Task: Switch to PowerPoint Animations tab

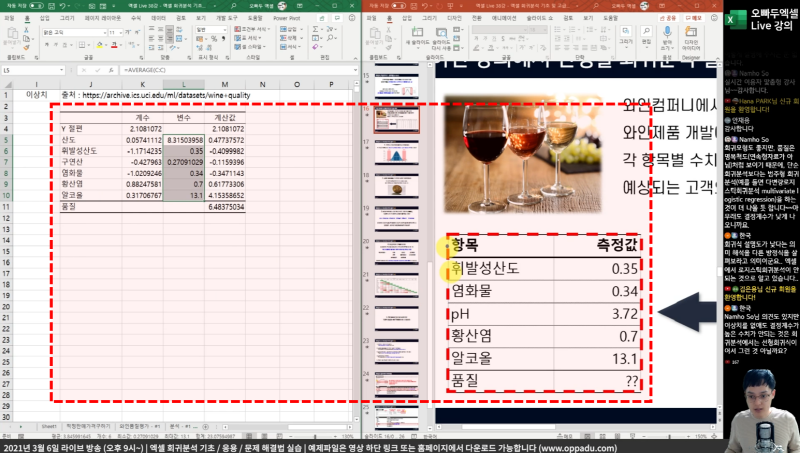Action: [x=502, y=18]
